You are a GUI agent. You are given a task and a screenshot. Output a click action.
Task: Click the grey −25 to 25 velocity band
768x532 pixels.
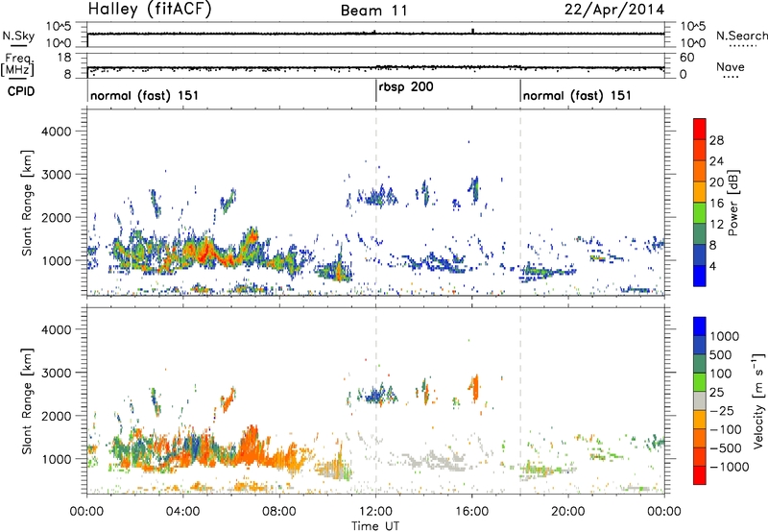pyautogui.click(x=700, y=400)
